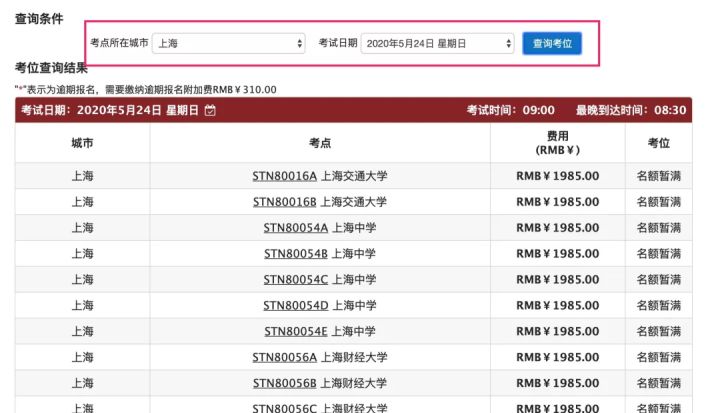Click the RMB¥1985.00 fee in STN80056B row

[x=557, y=383]
